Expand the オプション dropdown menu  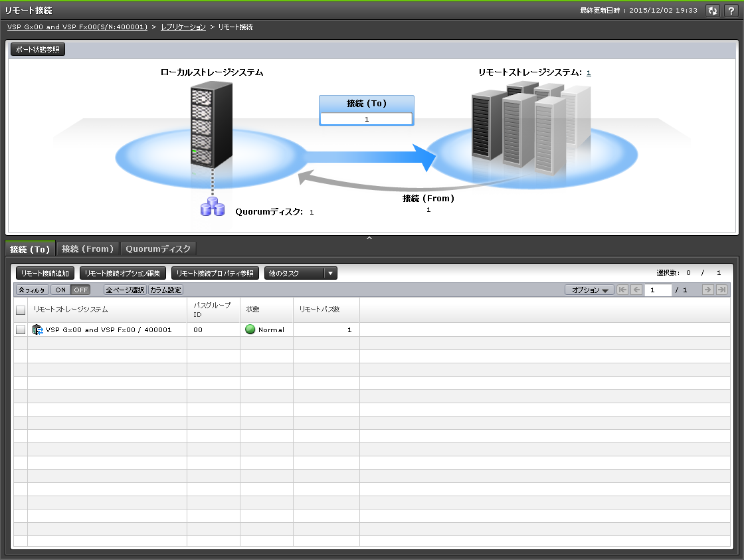(589, 290)
